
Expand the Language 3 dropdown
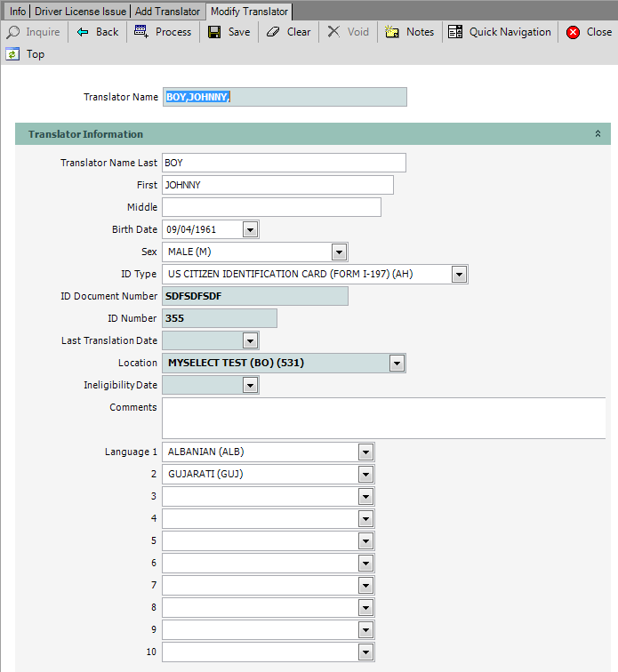pyautogui.click(x=365, y=496)
